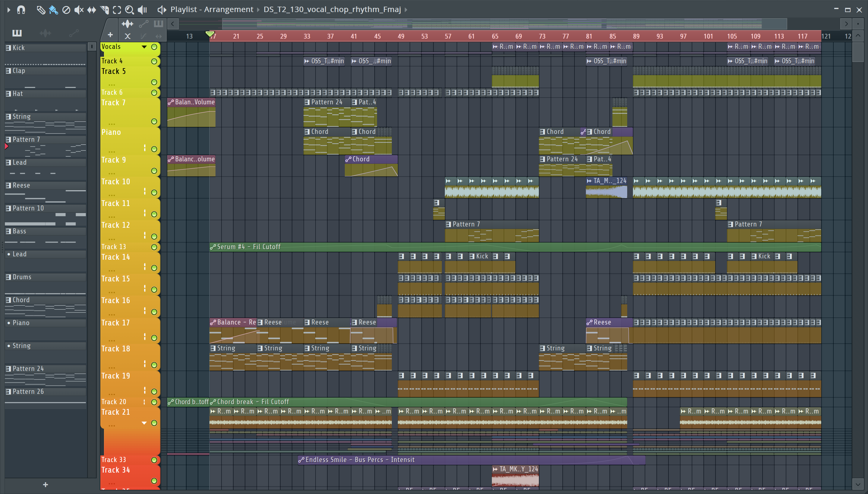868x494 pixels.
Task: Select the Slice tool
Action: click(x=104, y=10)
